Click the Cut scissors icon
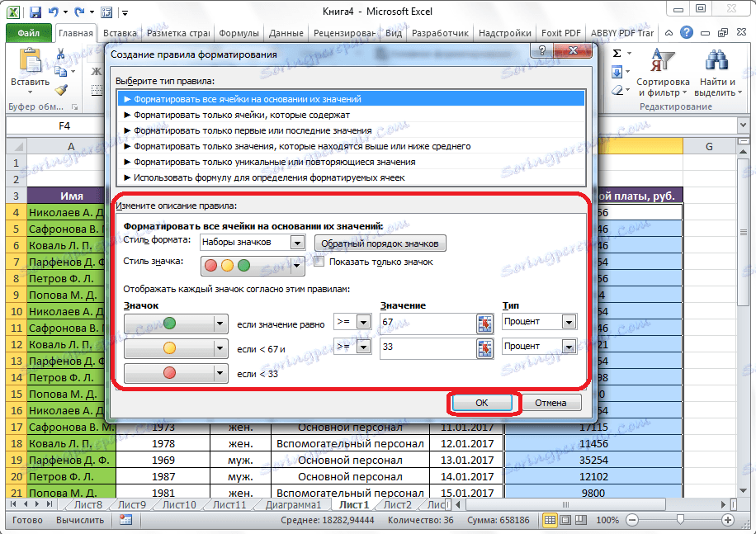Viewport: 756px width, 534px height. (61, 54)
